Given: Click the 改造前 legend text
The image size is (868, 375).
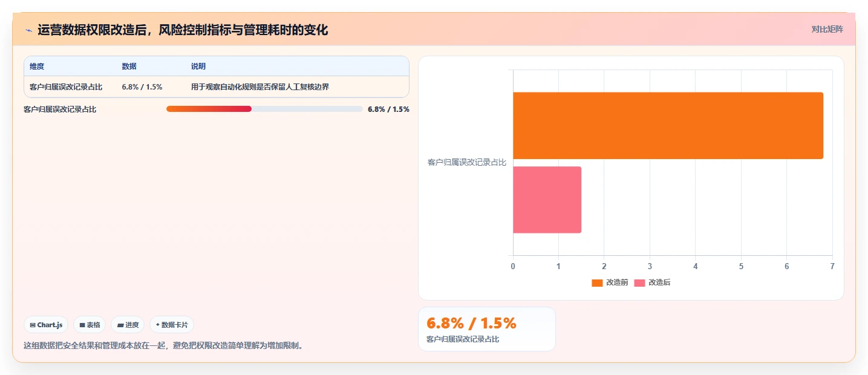Looking at the screenshot, I should point(617,282).
